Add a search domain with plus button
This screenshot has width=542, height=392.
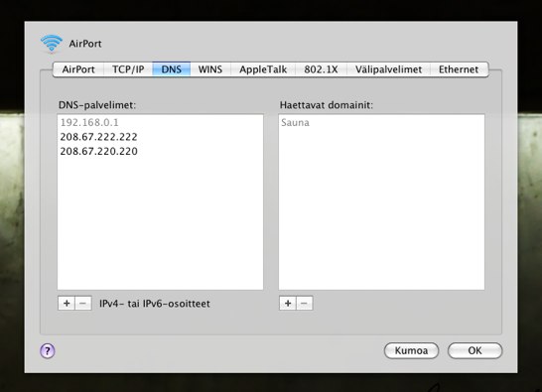tap(288, 303)
